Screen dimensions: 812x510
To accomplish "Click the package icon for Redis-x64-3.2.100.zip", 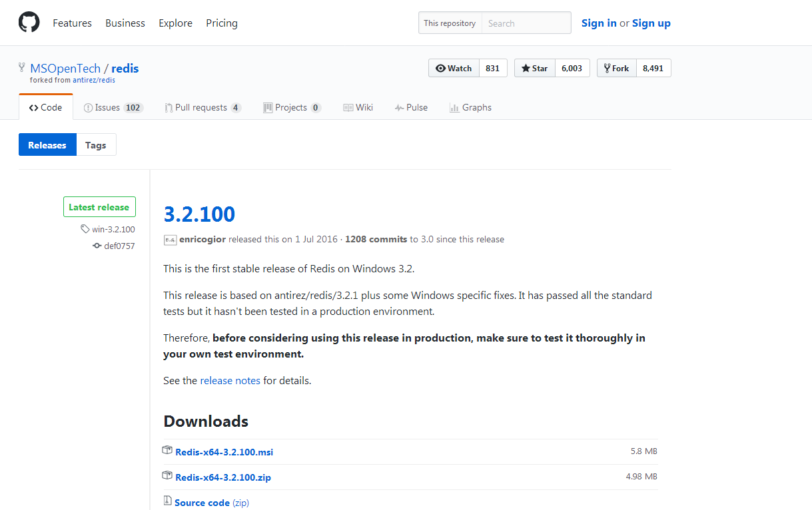I will point(167,475).
